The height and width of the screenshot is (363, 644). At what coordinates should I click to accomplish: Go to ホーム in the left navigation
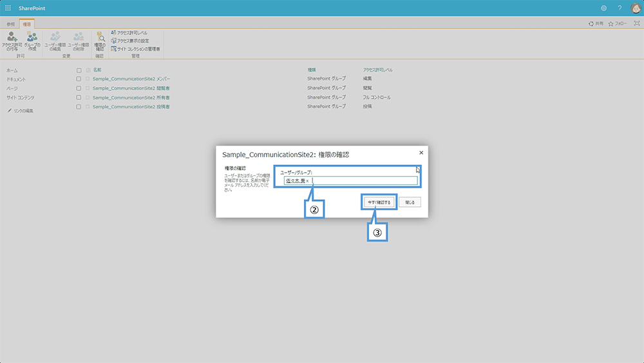click(x=12, y=70)
